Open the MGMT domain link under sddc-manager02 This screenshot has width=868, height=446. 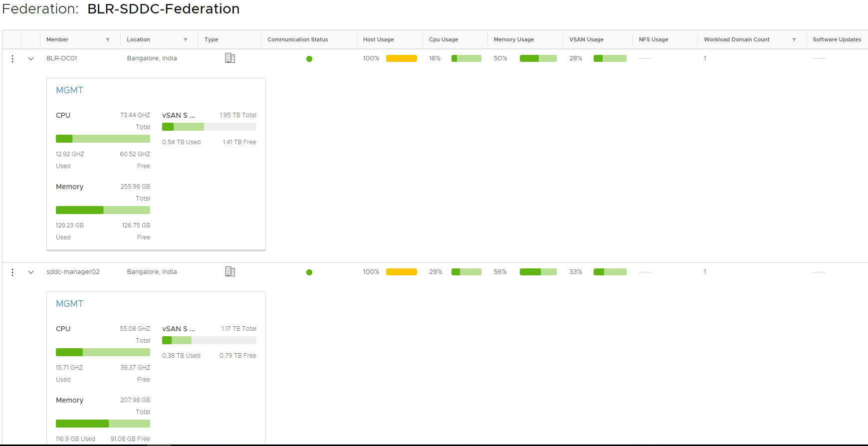point(69,304)
